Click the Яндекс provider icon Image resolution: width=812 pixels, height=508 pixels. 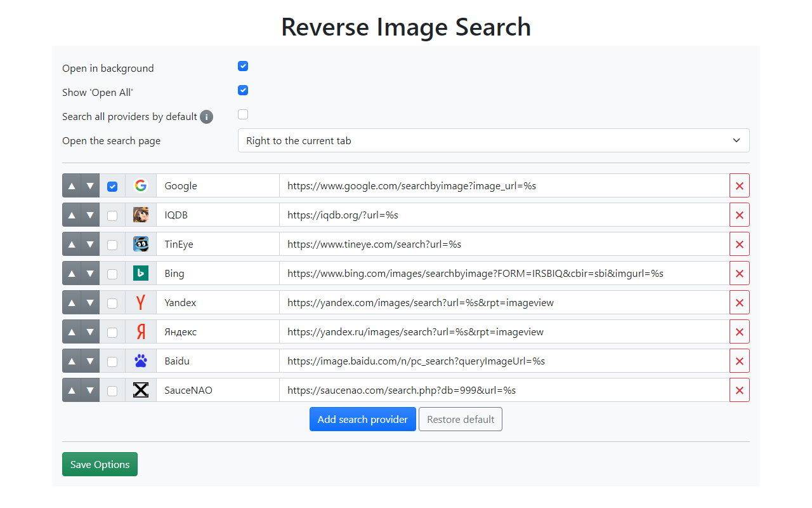click(x=141, y=331)
